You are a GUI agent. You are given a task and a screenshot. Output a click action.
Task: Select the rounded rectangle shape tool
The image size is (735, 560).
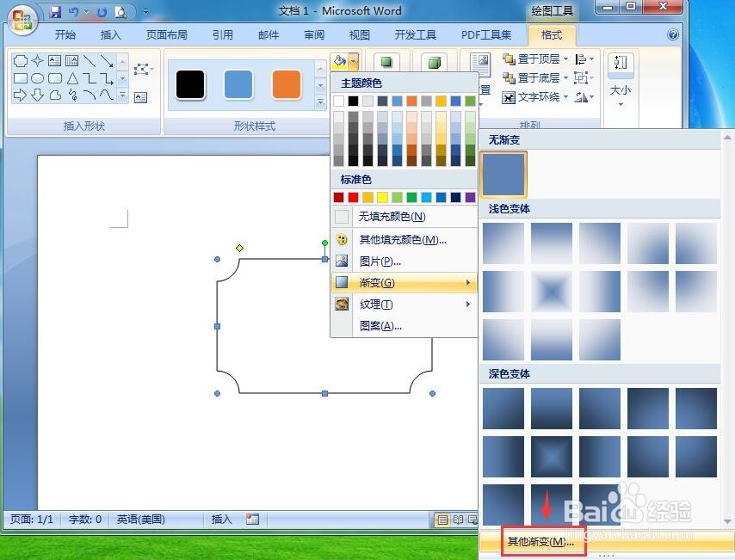[x=54, y=77]
